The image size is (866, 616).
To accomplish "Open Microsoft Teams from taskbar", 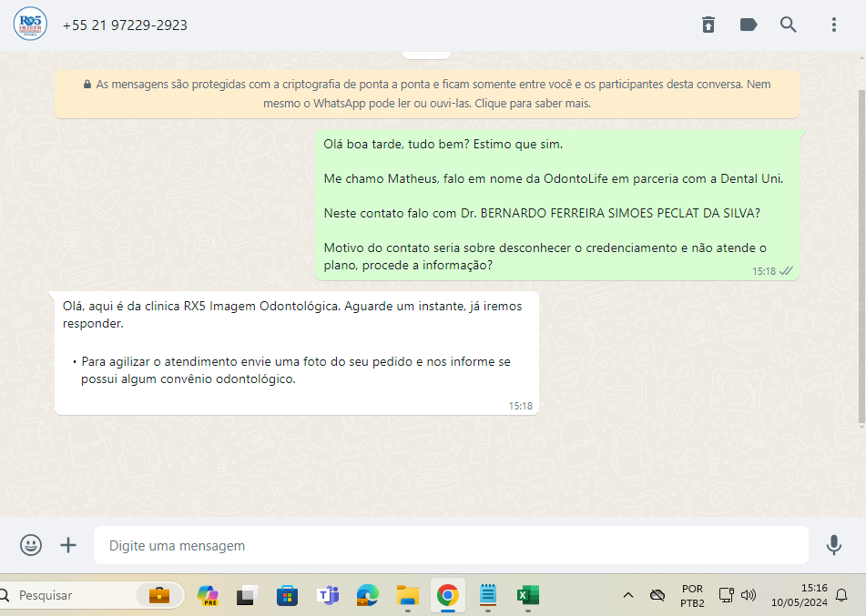I will pyautogui.click(x=328, y=596).
